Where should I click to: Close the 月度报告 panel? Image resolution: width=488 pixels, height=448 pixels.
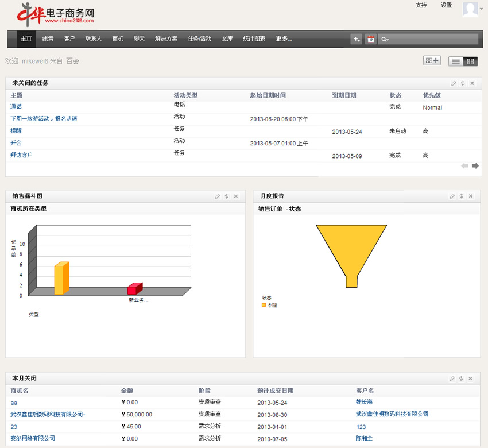[x=471, y=196]
